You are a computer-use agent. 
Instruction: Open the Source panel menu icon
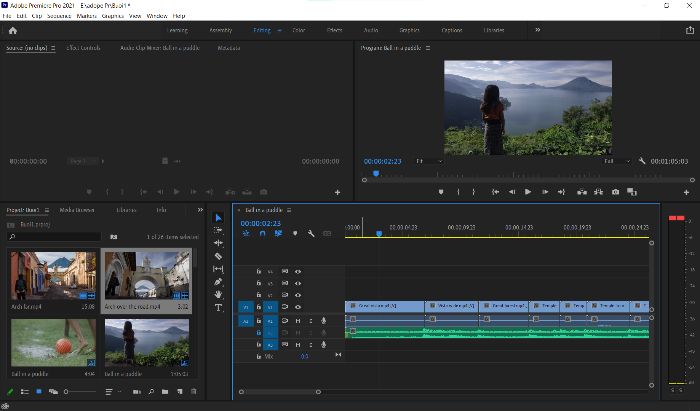[x=53, y=48]
